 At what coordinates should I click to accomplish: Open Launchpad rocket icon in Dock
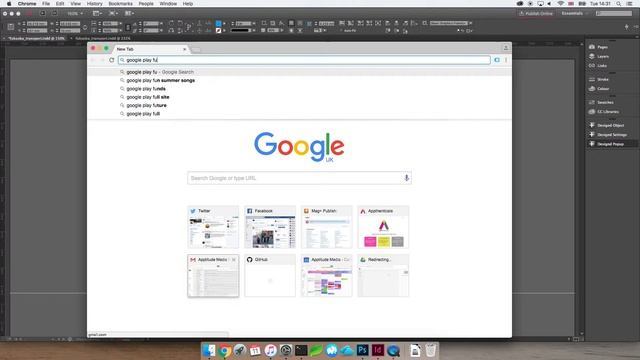click(x=240, y=350)
